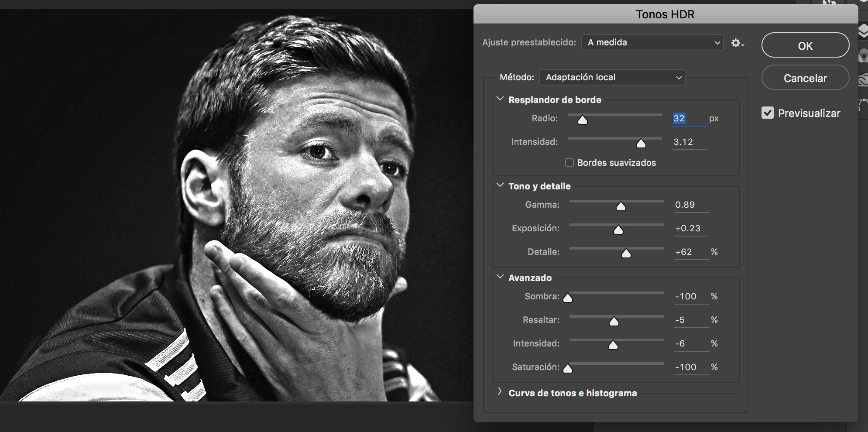The height and width of the screenshot is (432, 868).
Task: Click the Gamma slider handle
Action: tap(621, 206)
